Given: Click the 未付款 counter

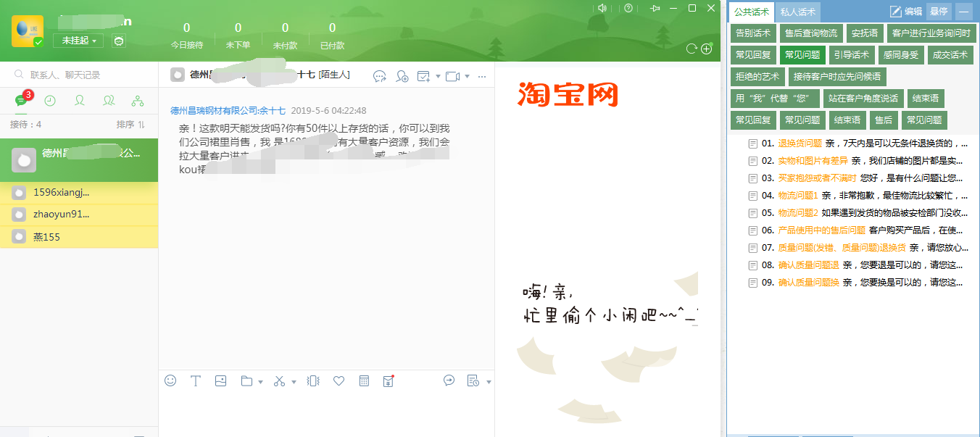Looking at the screenshot, I should click(285, 36).
